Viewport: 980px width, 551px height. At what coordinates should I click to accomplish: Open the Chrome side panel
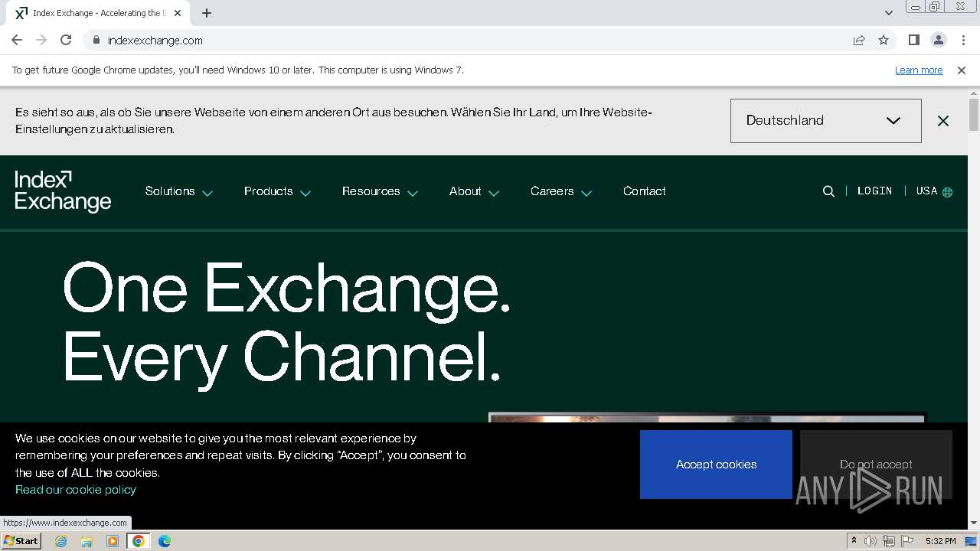(913, 40)
